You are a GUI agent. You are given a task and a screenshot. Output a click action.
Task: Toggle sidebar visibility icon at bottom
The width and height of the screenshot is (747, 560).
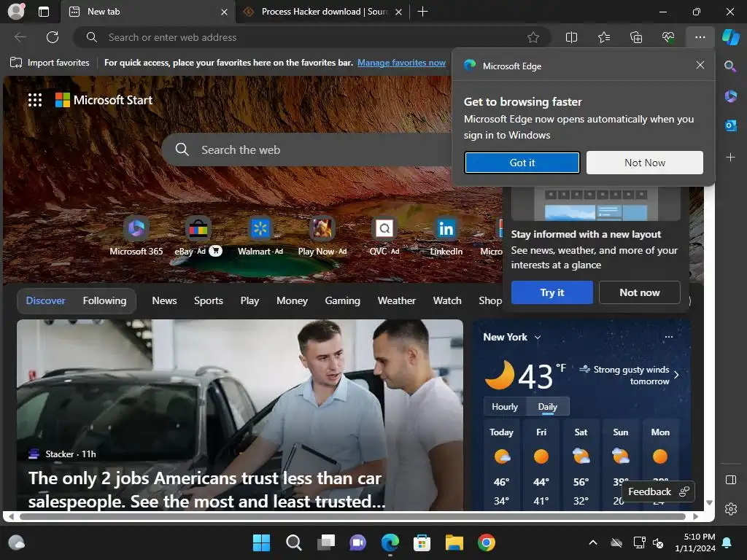coord(731,480)
